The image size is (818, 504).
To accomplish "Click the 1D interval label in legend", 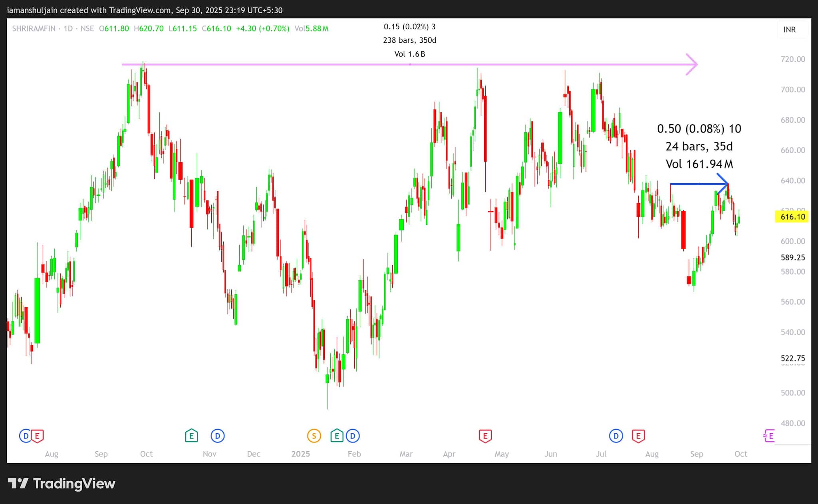I will coord(68,29).
